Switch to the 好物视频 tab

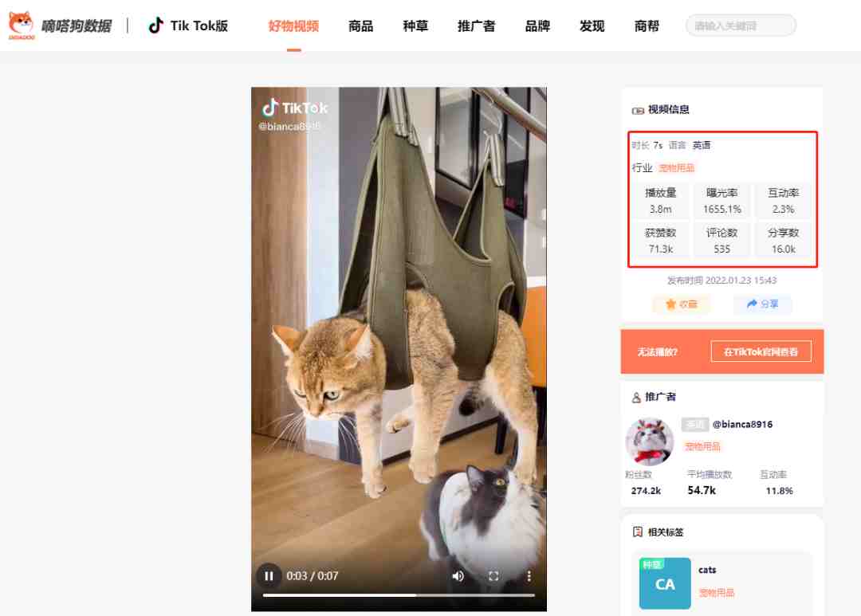[x=293, y=26]
